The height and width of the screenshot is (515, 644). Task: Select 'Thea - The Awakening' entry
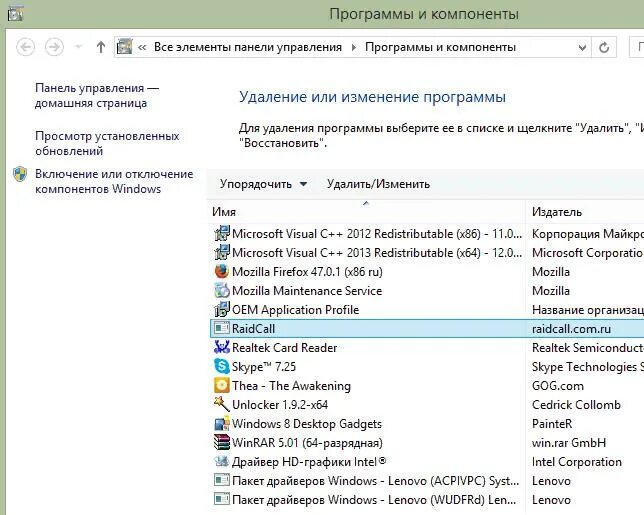pos(291,386)
